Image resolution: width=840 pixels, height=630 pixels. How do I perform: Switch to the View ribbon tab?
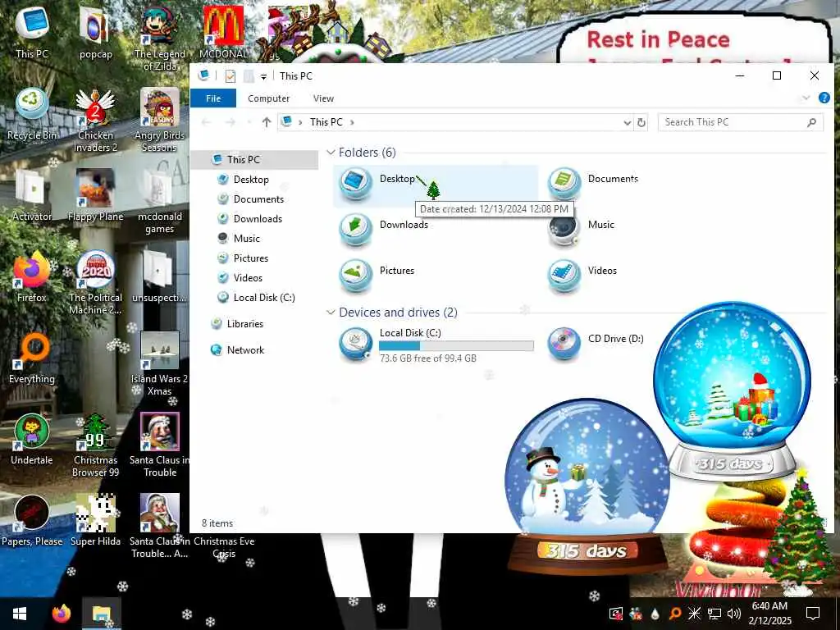point(323,98)
